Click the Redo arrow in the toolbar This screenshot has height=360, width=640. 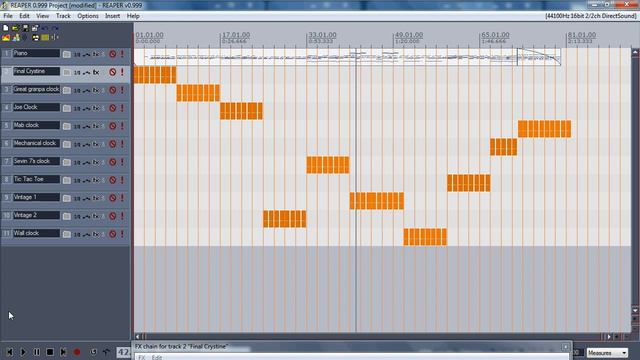coord(55,28)
